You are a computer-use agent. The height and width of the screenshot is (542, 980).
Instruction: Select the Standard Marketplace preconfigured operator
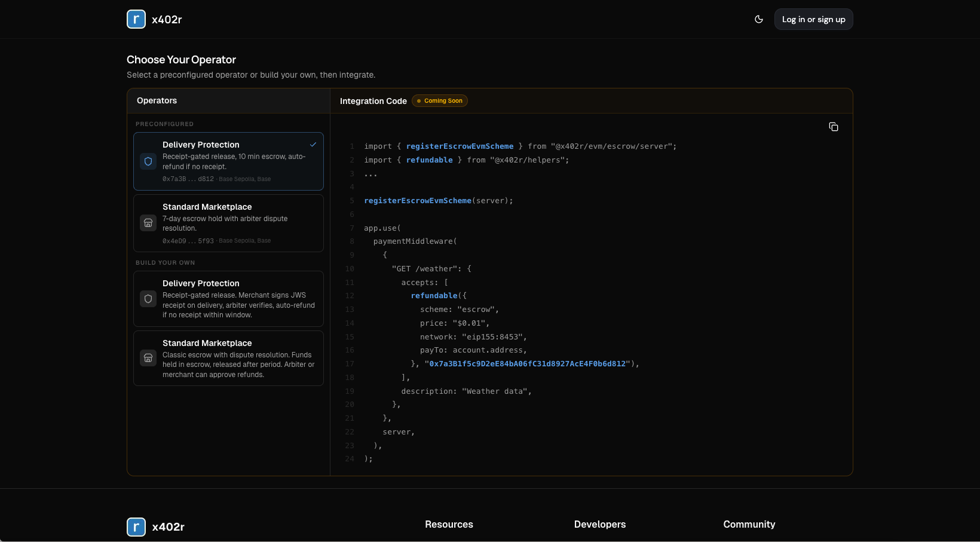pos(228,223)
